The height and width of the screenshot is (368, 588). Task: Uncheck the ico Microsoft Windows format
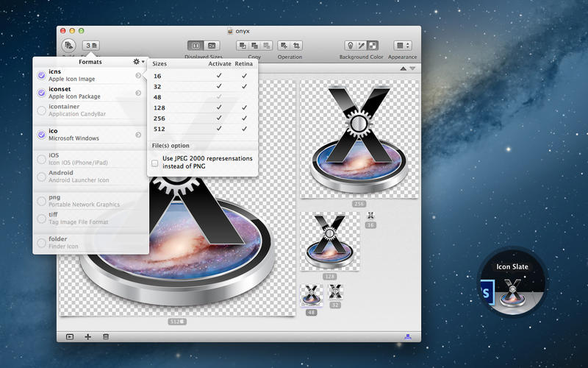tap(41, 135)
